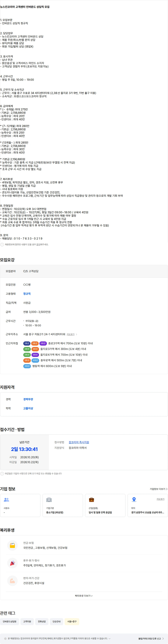Screen dimensions: 168x644
Task: Click info icon beside 마감일 early-closing notice
Action: pos(2,473)
